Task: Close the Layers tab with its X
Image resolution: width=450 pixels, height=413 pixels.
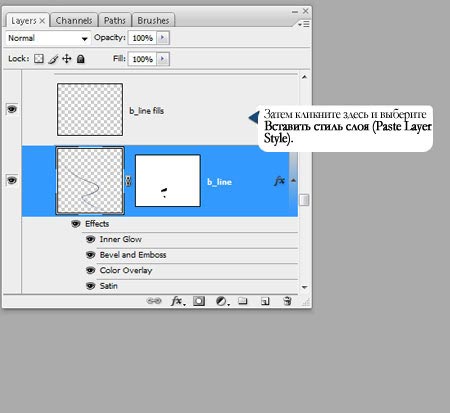Action: coord(42,21)
